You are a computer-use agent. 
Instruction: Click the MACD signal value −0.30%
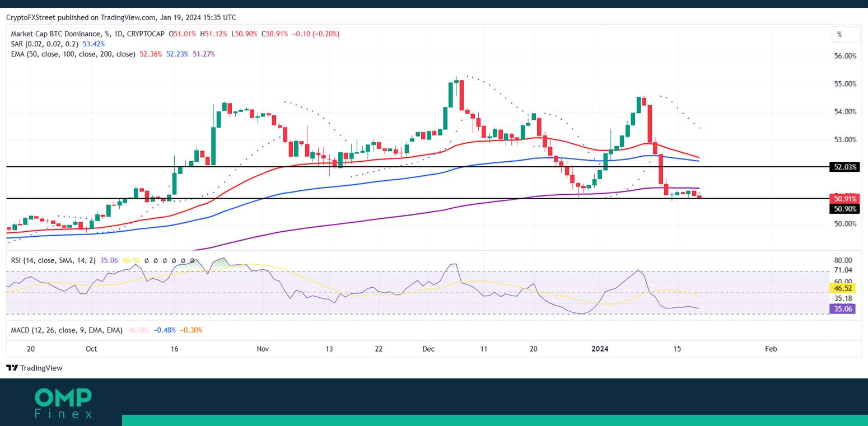pos(191,330)
